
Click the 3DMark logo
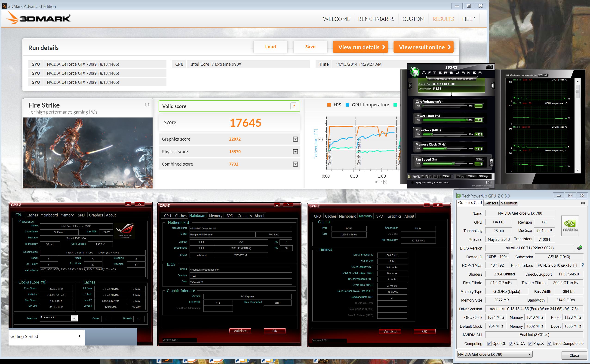point(38,18)
